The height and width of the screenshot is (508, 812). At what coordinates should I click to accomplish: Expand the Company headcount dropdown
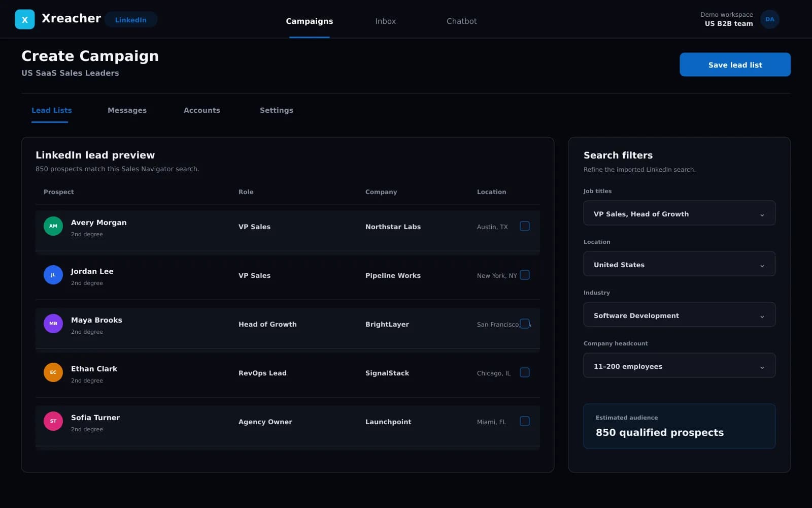(679, 366)
